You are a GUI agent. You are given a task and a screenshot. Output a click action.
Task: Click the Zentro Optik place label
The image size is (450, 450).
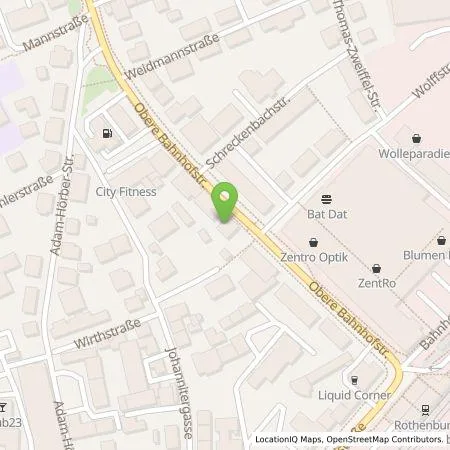click(x=314, y=257)
